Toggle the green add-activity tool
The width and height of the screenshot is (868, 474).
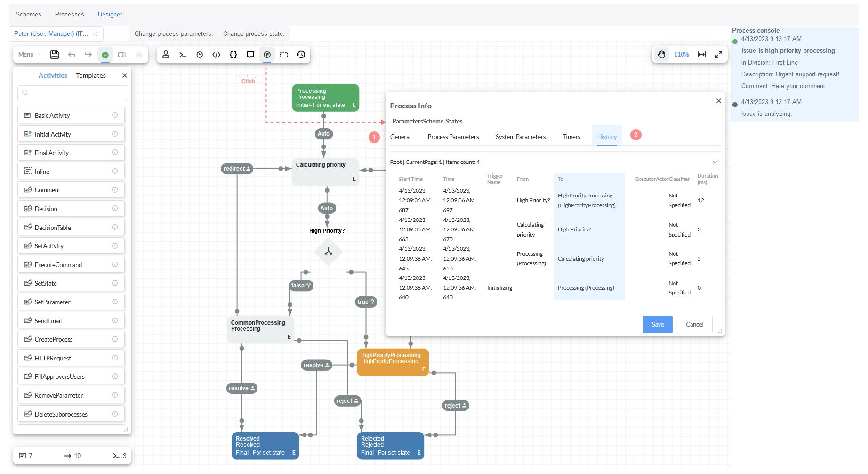click(x=105, y=55)
